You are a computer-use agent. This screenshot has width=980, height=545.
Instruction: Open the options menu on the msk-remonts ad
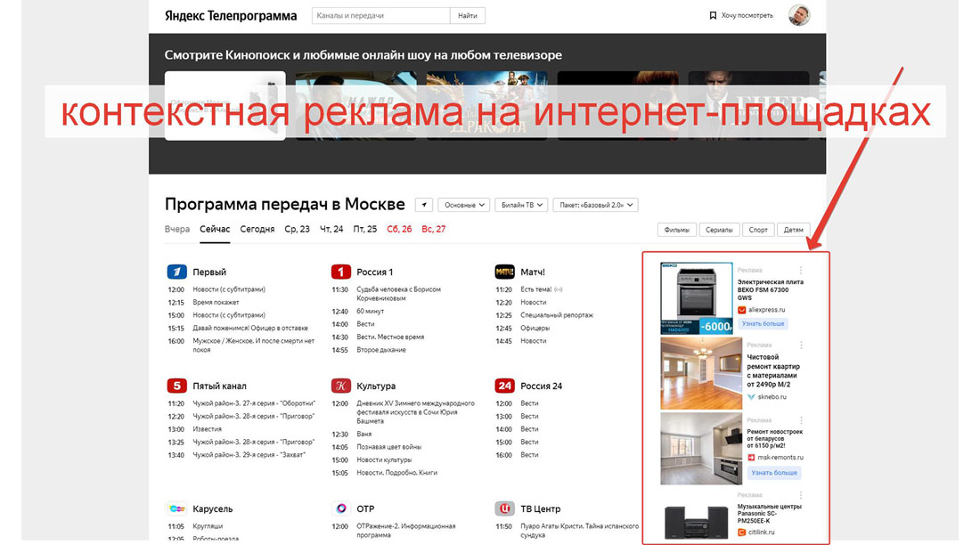point(801,420)
